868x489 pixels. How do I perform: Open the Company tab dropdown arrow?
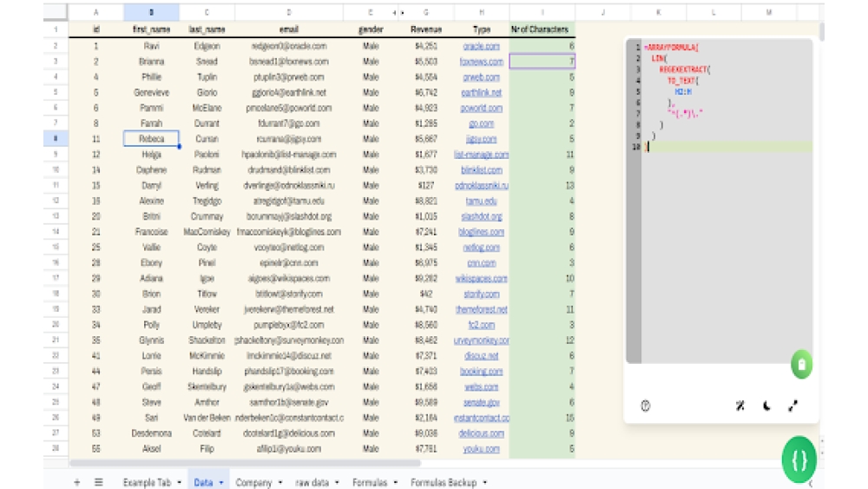coord(281,482)
